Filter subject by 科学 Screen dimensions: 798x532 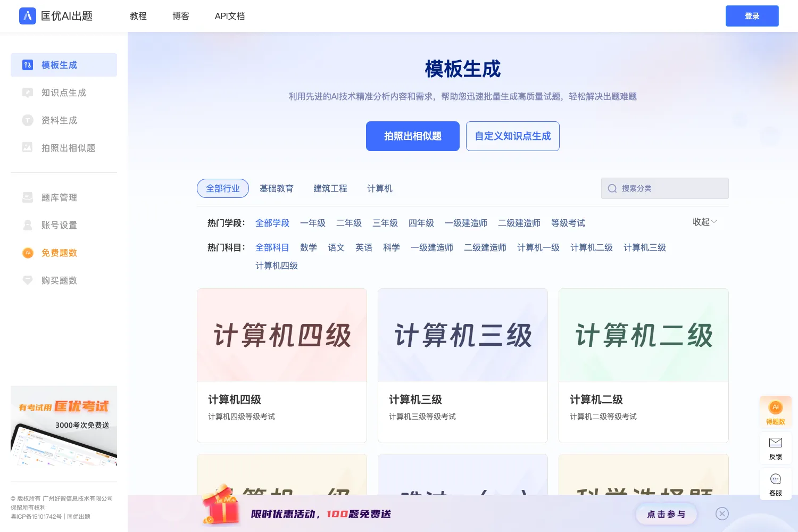[392, 247]
